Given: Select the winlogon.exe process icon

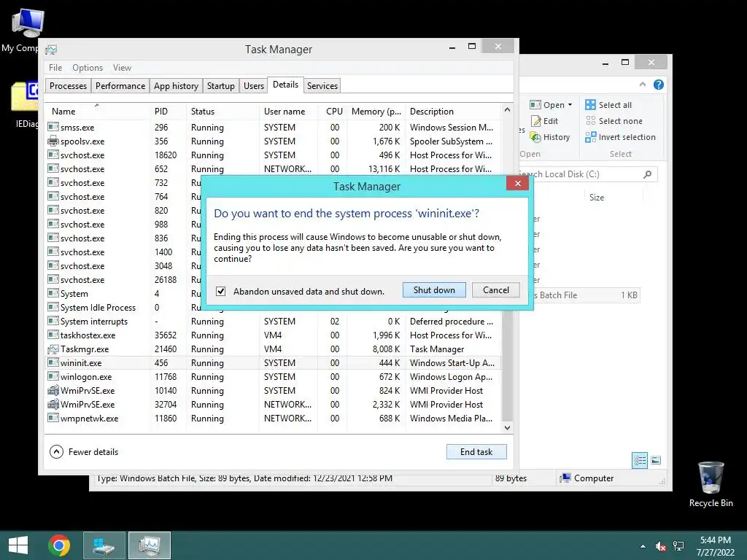Looking at the screenshot, I should click(x=53, y=377).
